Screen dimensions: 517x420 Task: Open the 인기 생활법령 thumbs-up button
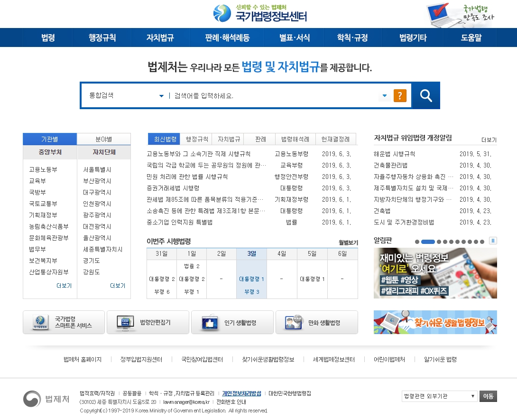[x=232, y=323]
